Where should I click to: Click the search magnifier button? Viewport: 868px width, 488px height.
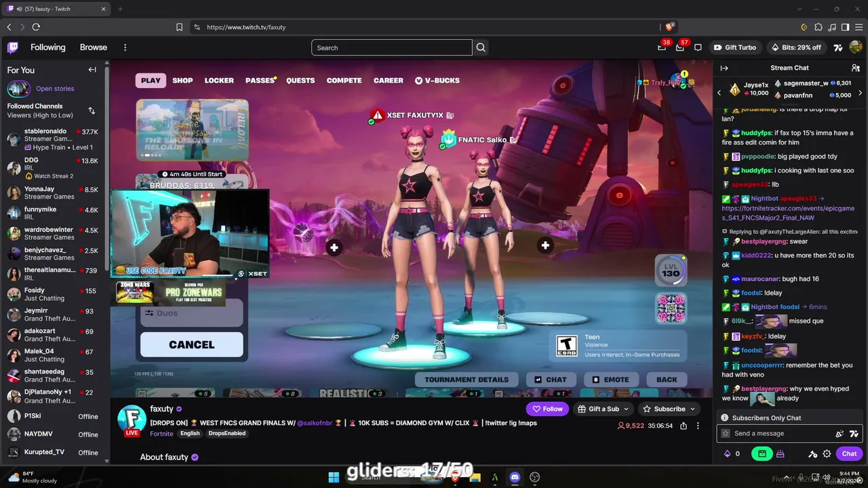point(481,47)
